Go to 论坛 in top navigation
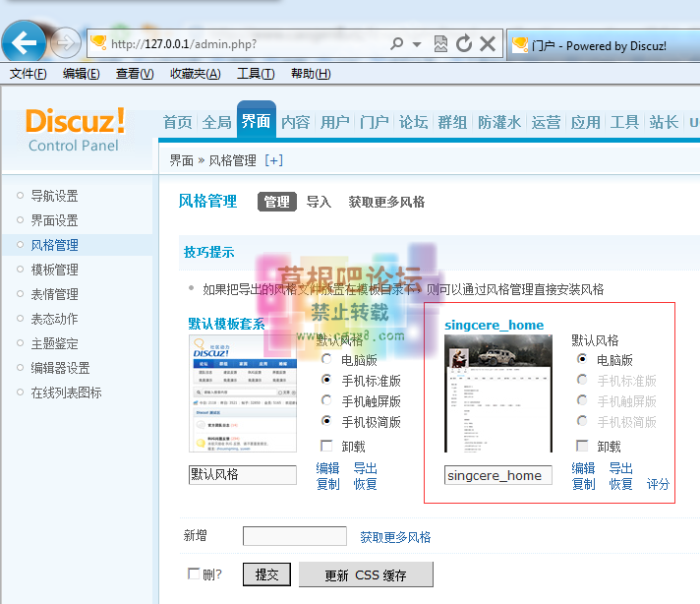The height and width of the screenshot is (604, 700). tap(413, 122)
